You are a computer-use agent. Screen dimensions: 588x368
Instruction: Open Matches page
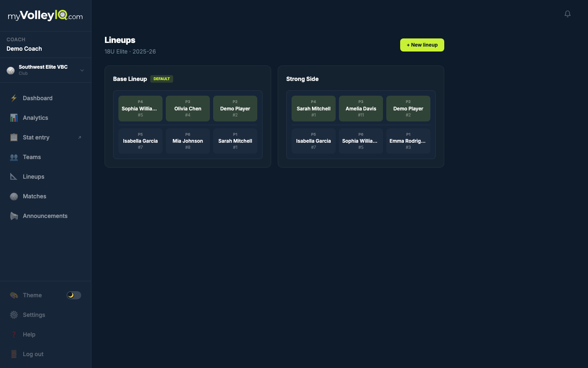pos(35,196)
